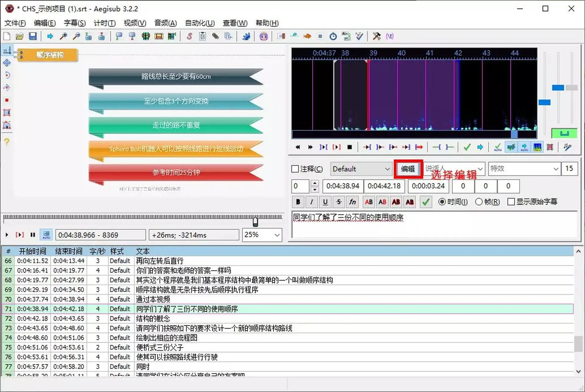The image size is (585, 392).
Task: Click start time field 0:04:38.94
Action: tap(343, 186)
